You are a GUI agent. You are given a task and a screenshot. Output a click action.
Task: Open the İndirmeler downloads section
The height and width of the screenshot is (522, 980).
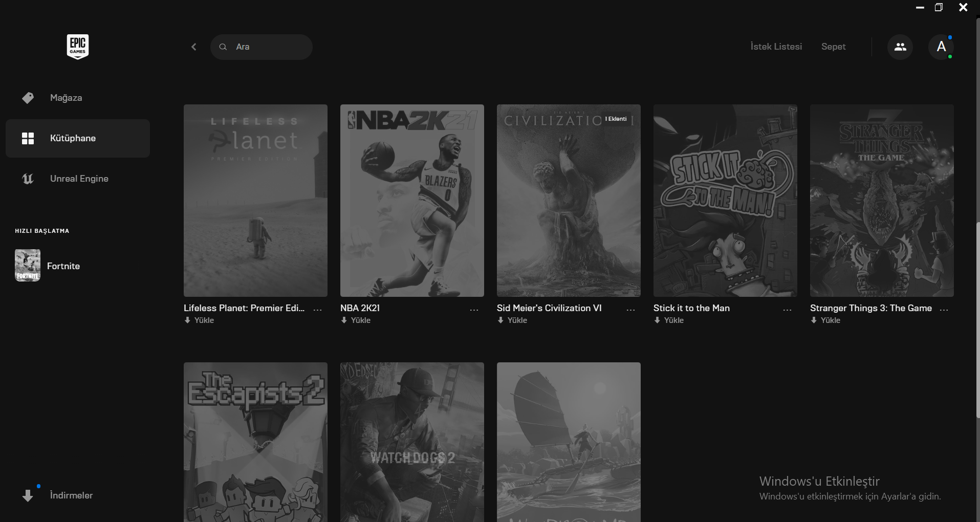[x=78, y=495]
